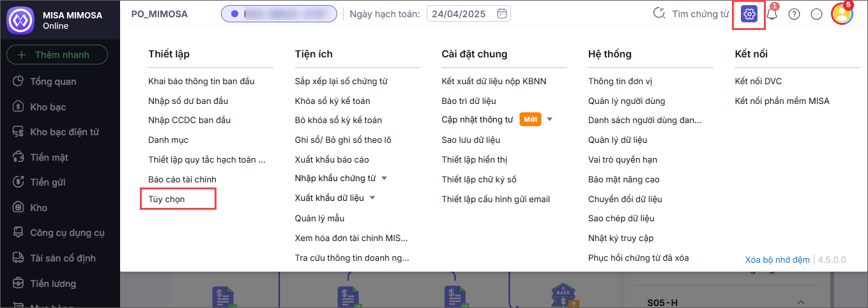The height and width of the screenshot is (308, 868).
Task: Click the Tìm chứng từ search
Action: coord(700,13)
